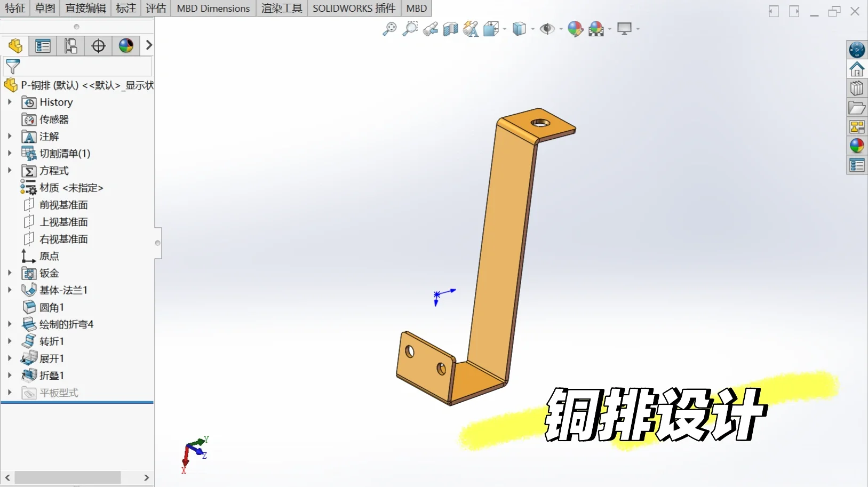This screenshot has width=868, height=487.
Task: Click the feature tree scroll right arrow
Action: [x=147, y=477]
